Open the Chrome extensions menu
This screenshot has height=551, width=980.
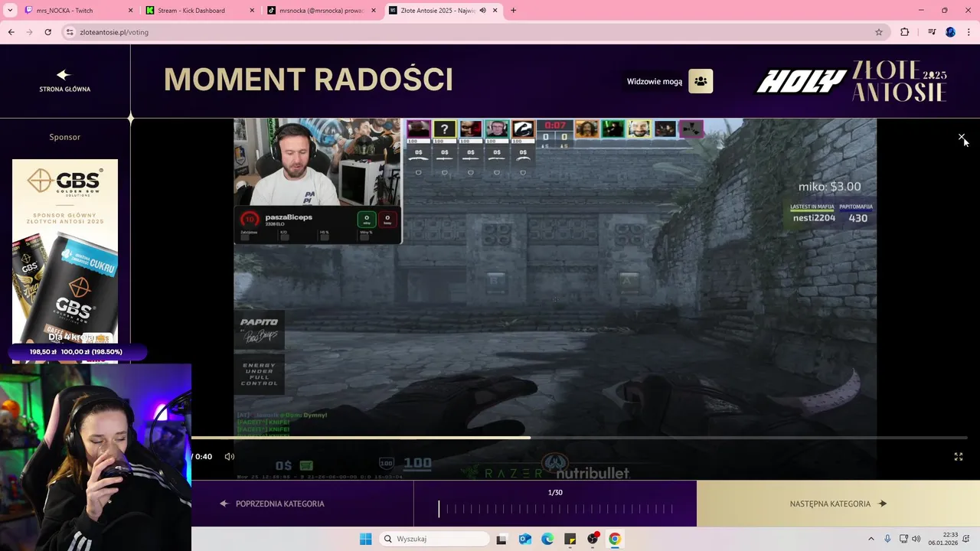coord(904,32)
